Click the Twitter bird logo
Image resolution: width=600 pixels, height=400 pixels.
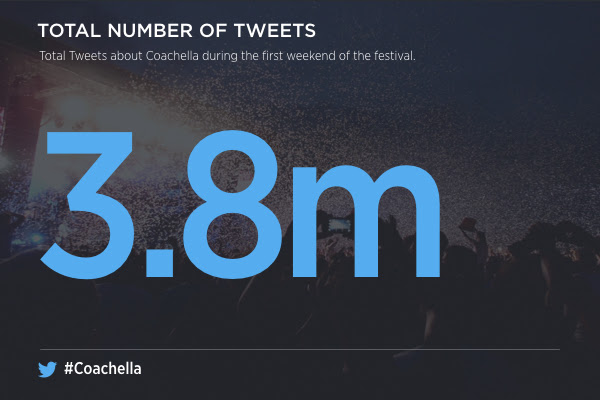(x=47, y=369)
